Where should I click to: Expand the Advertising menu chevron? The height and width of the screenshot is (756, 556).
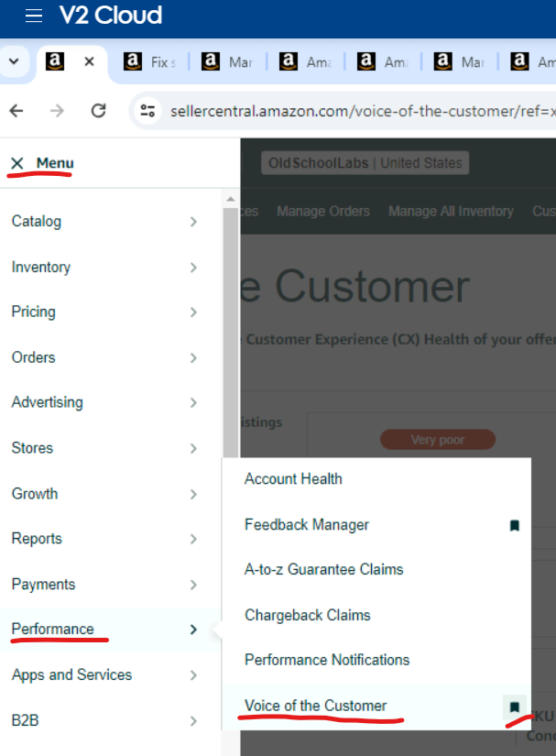(193, 402)
